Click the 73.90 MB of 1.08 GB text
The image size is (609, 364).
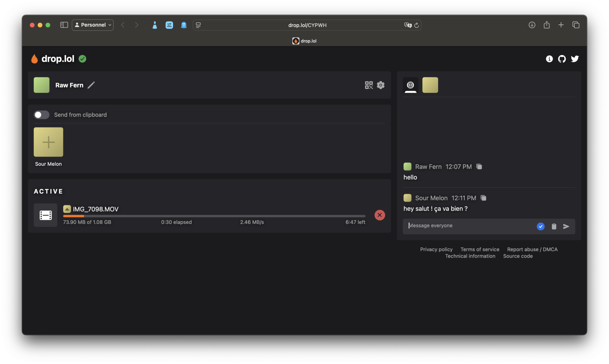[87, 222]
